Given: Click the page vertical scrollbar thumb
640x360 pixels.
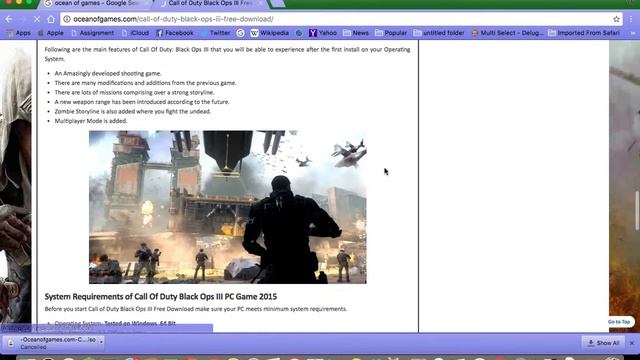Looking at the screenshot, I should click(x=637, y=210).
